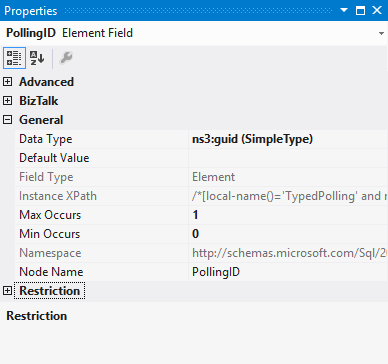Switch to Categorized view icon
This screenshot has width=388, height=364.
(x=14, y=58)
